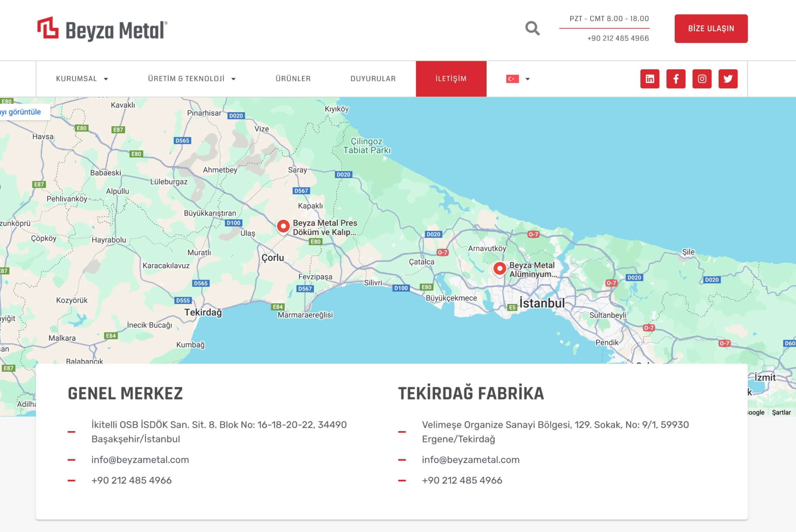Viewport: 796px width, 532px height.
Task: Click the Lüleburgaz label on the map
Action: [x=169, y=182]
